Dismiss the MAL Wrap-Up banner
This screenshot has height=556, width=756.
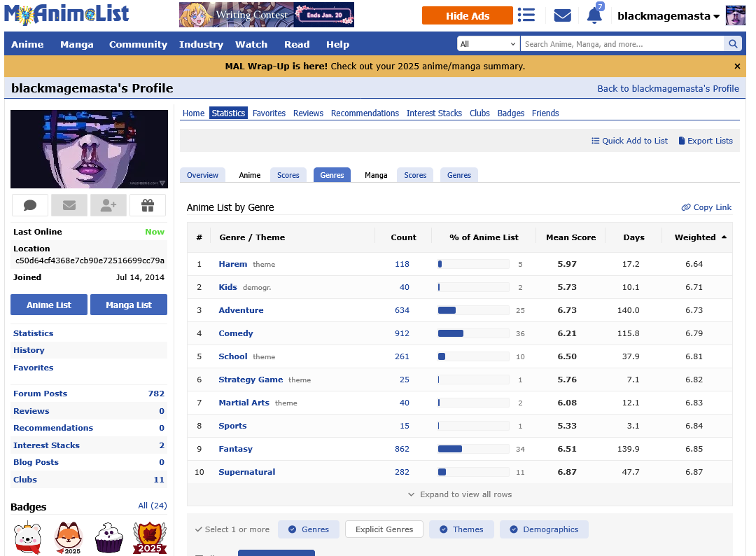pos(737,67)
